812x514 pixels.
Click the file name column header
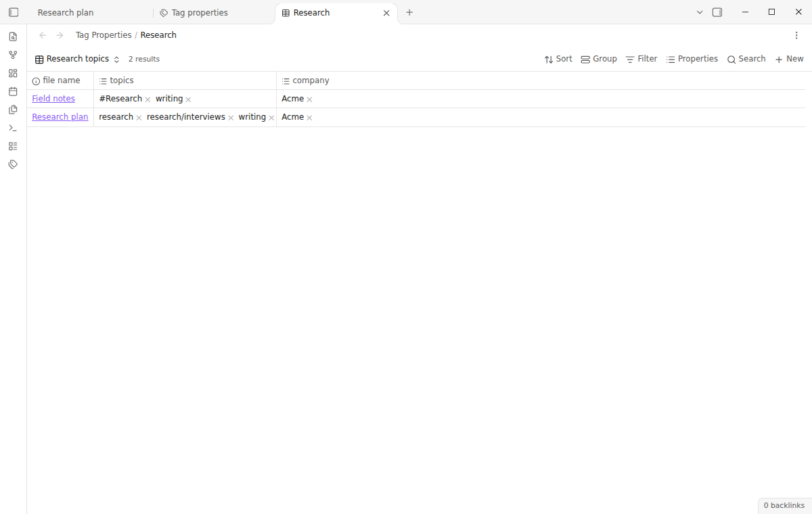tap(60, 80)
